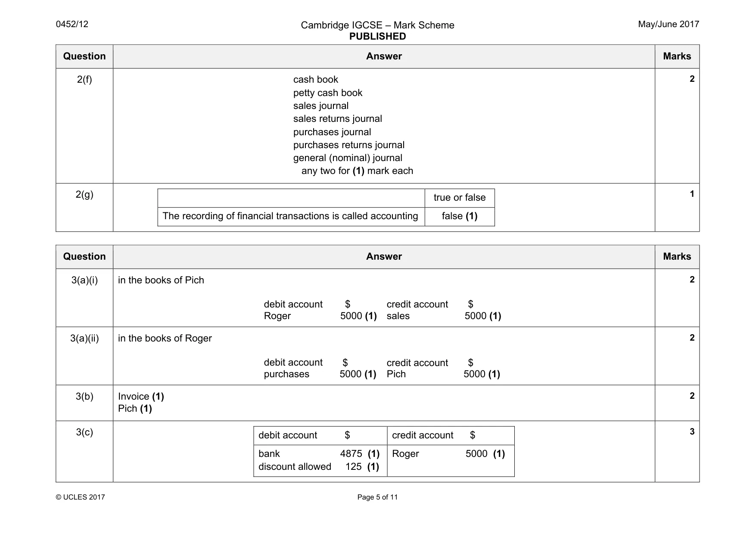Click 'Roger' credit entry in 3(c) table

point(405,454)
